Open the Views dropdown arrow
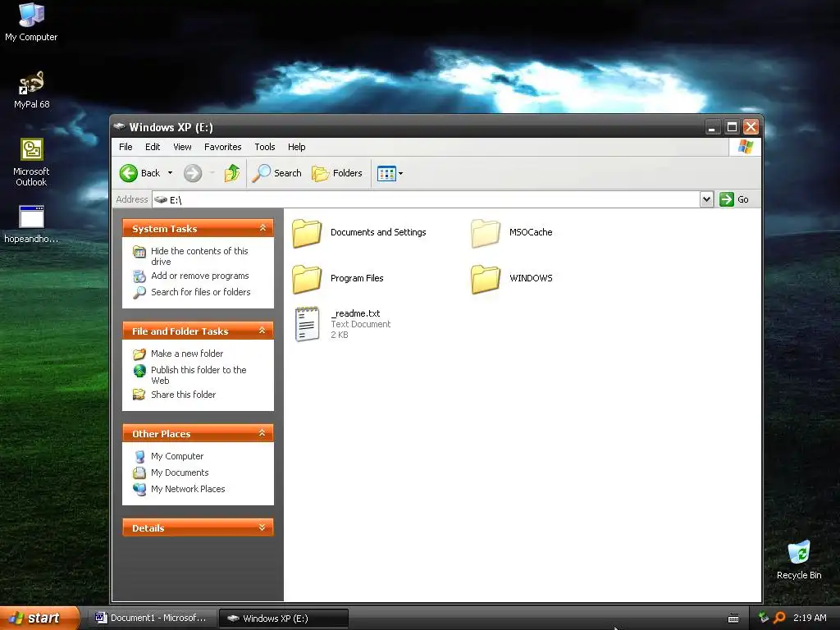Viewport: 840px width, 630px height. click(x=400, y=174)
